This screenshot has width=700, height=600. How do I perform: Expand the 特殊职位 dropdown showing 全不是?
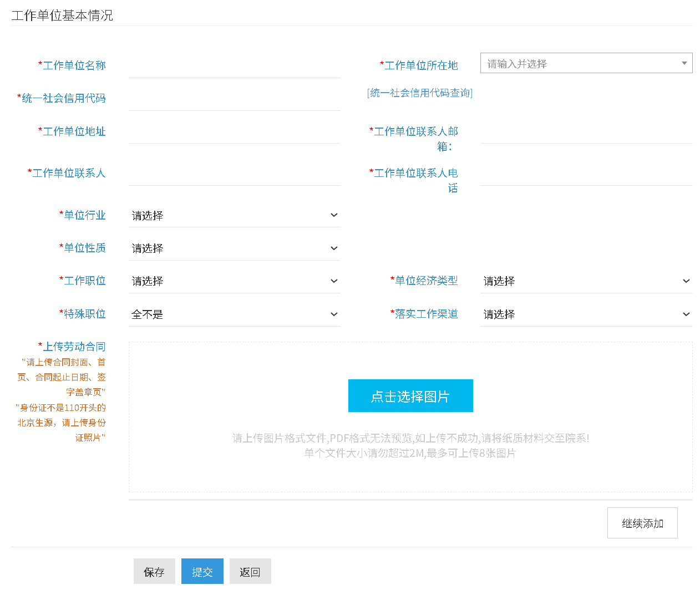(234, 314)
